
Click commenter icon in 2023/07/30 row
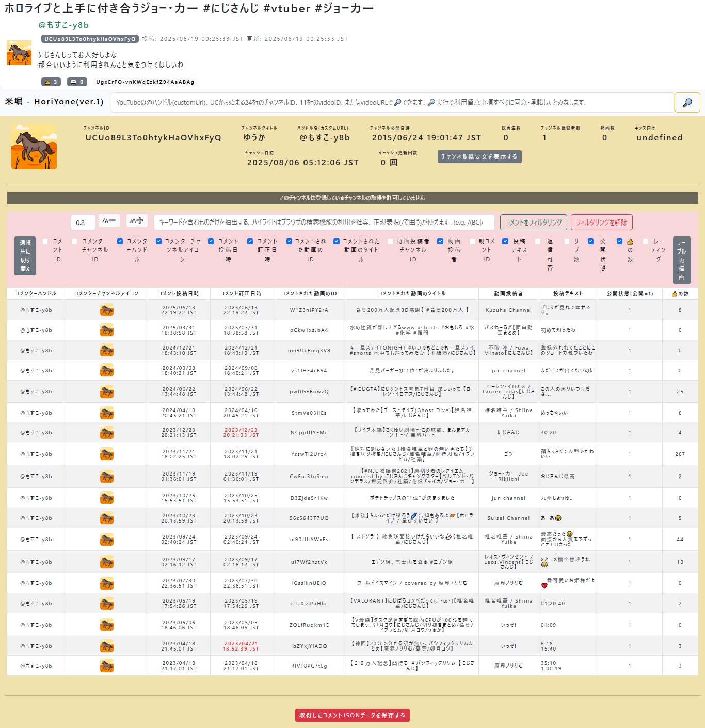point(107,583)
